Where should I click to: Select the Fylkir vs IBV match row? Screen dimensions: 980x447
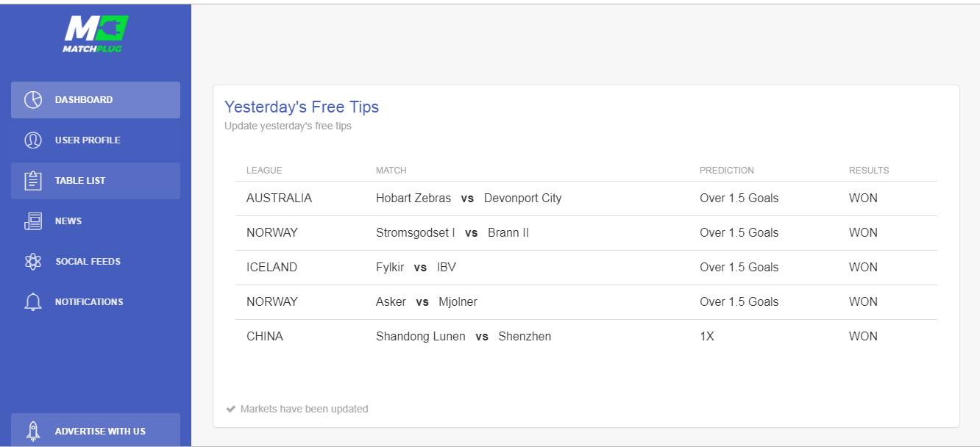point(586,268)
